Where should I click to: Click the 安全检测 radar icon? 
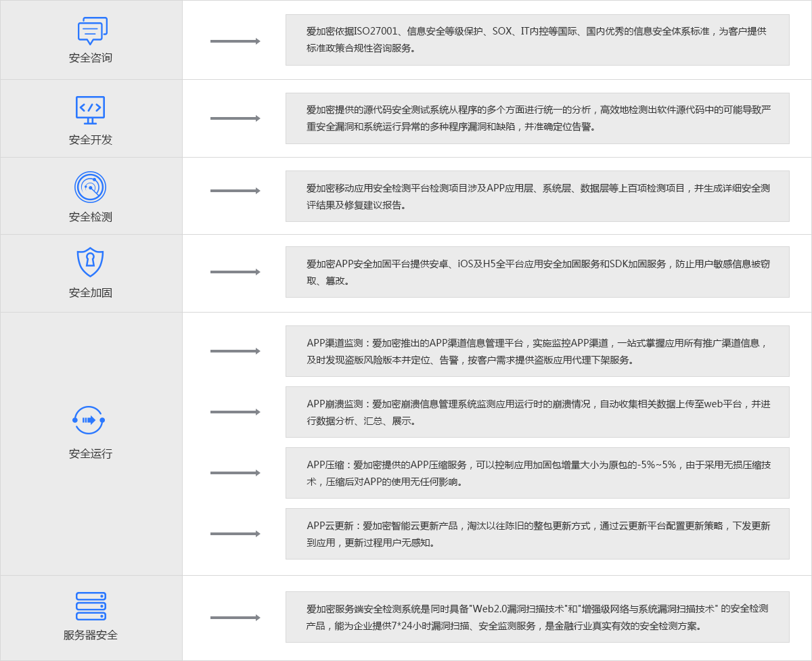click(90, 187)
